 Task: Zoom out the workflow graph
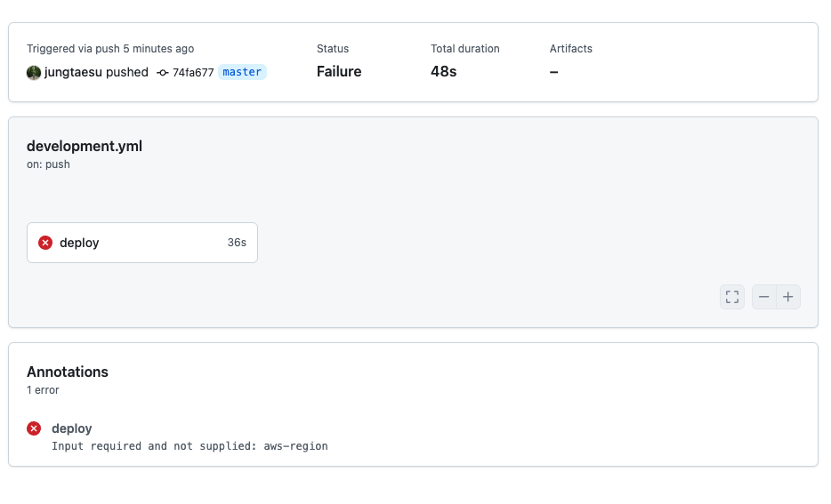click(x=763, y=297)
